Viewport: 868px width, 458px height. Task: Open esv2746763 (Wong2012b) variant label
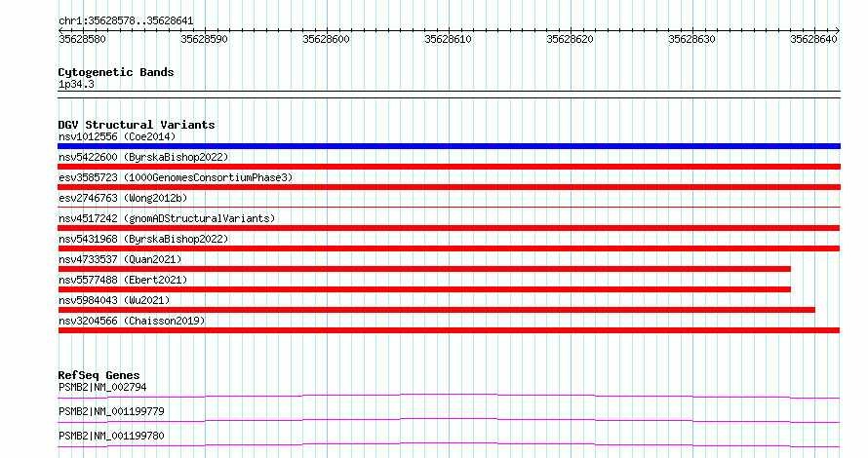tap(123, 198)
